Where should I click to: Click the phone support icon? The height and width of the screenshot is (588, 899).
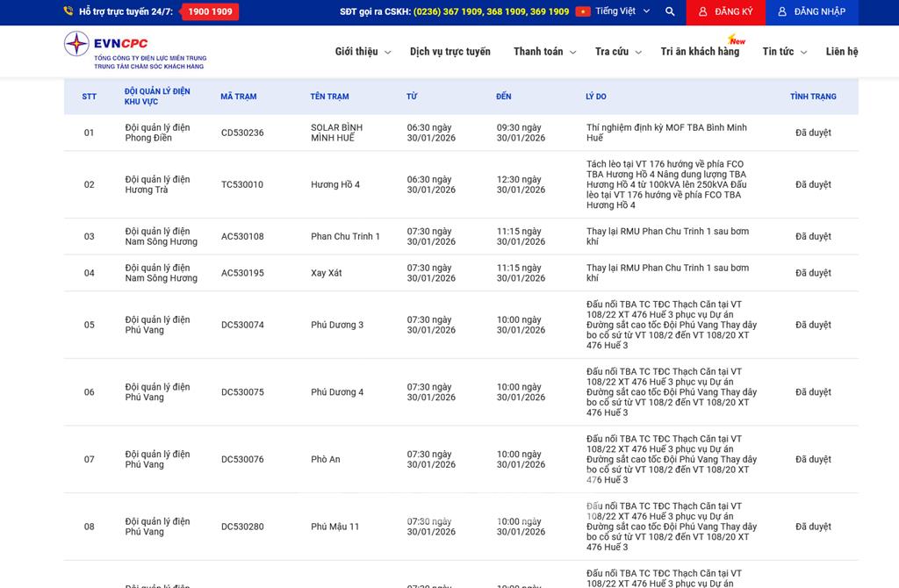pos(68,11)
